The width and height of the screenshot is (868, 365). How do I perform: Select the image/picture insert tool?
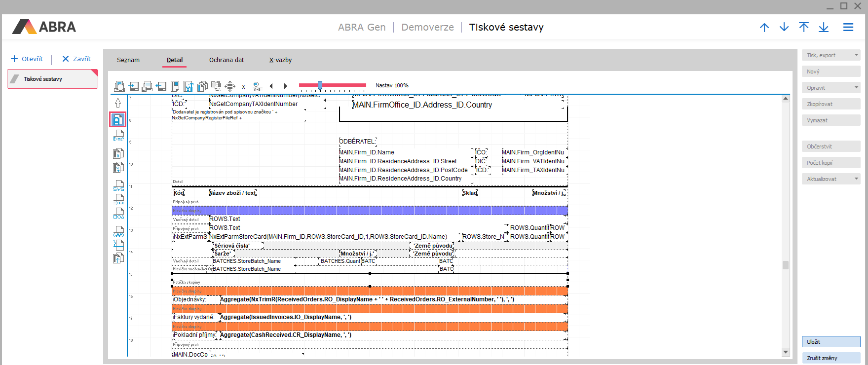tap(118, 168)
